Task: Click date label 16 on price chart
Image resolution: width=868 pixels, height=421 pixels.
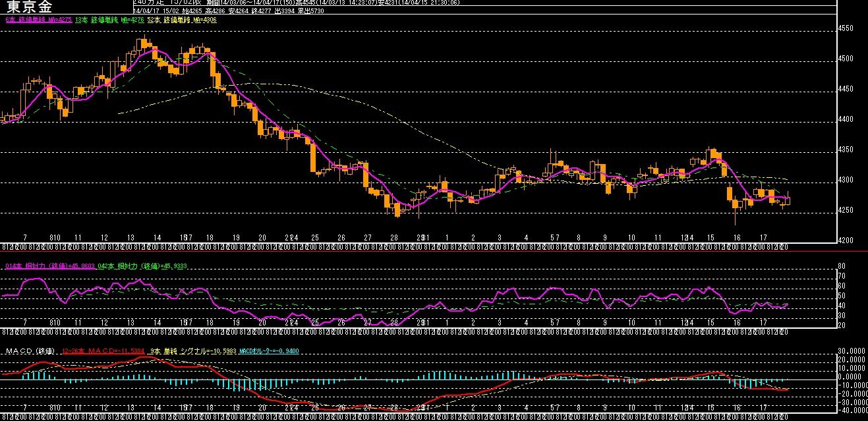Action: click(738, 237)
